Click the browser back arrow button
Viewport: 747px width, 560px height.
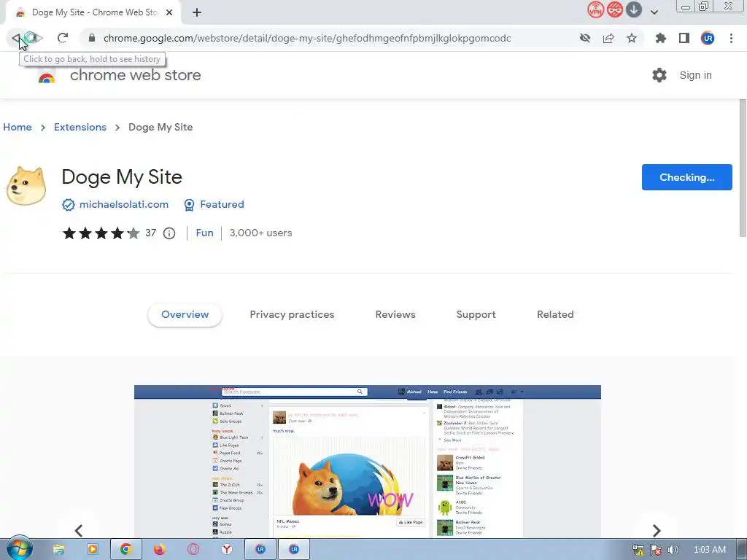click(16, 38)
